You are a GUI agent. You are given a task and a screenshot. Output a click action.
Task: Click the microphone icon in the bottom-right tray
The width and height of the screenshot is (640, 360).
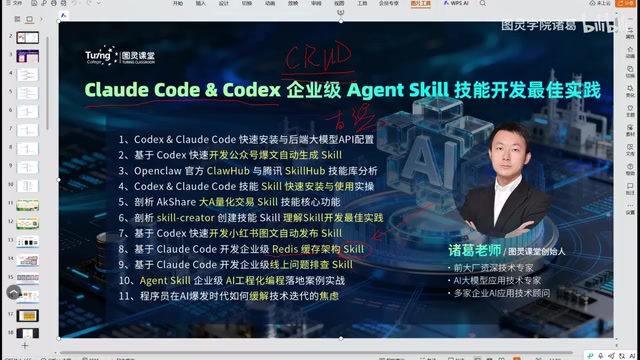tap(600, 356)
